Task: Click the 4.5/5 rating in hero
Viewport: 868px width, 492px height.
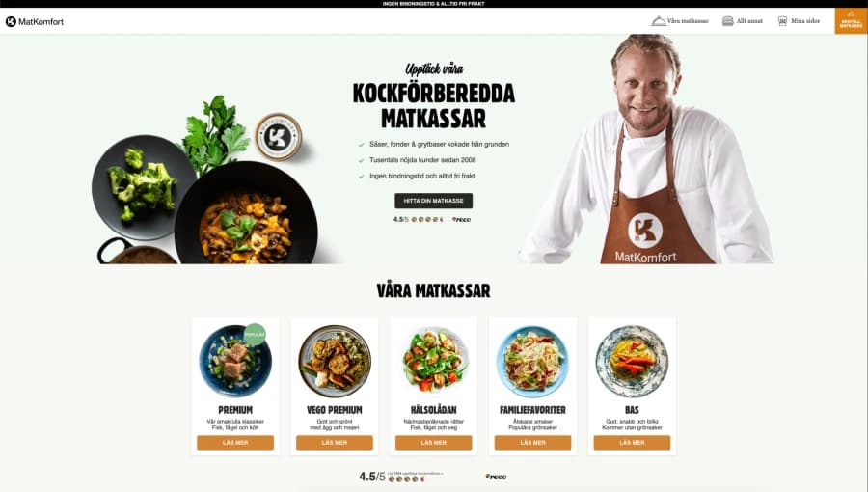Action: click(401, 220)
